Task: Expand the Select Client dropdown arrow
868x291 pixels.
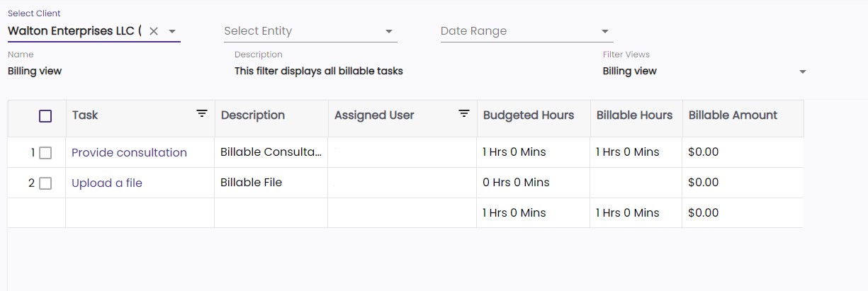Action: (171, 31)
